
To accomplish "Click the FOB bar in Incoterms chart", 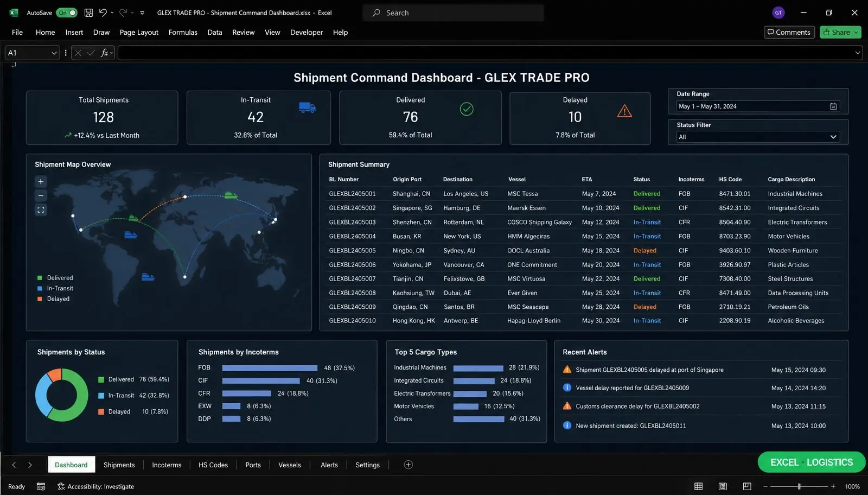I will tap(270, 368).
